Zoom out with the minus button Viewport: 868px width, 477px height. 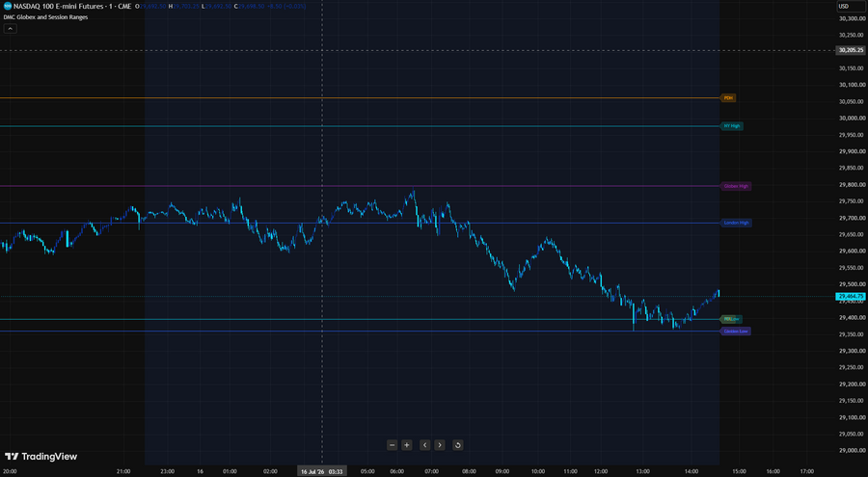[392, 445]
